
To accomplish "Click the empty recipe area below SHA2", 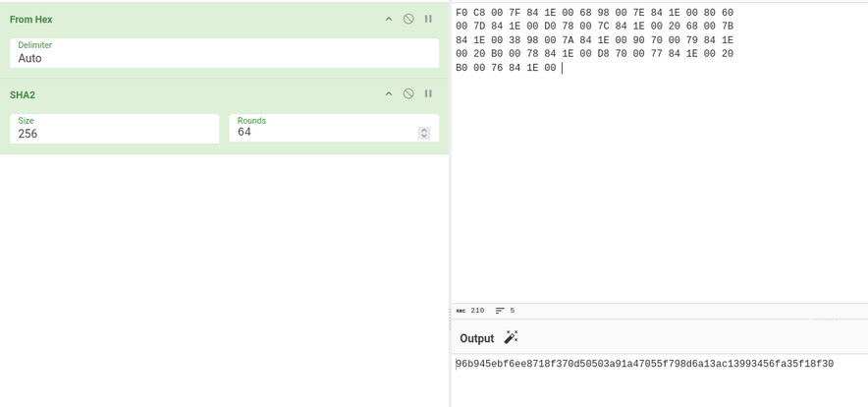I will click(x=224, y=280).
